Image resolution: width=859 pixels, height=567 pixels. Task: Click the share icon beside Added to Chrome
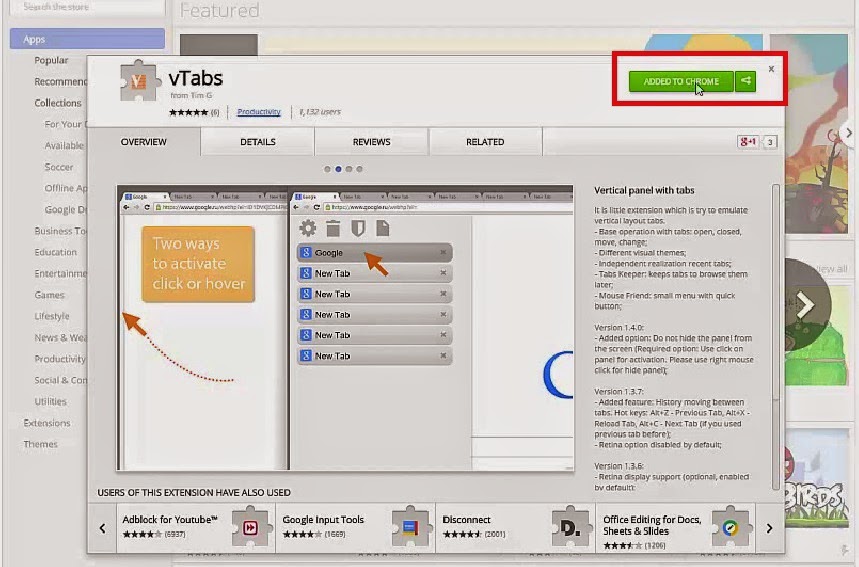(x=746, y=81)
